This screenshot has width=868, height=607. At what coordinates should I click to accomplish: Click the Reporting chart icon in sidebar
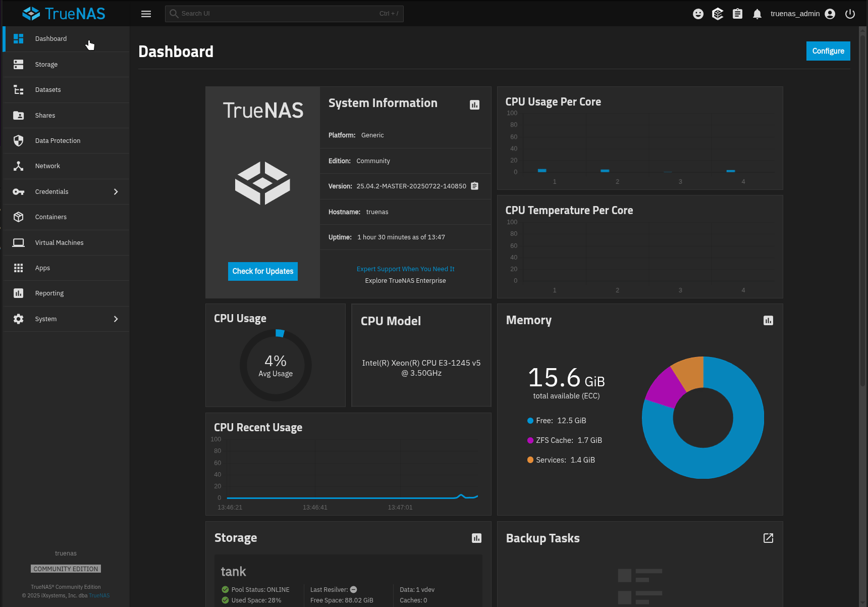(19, 293)
